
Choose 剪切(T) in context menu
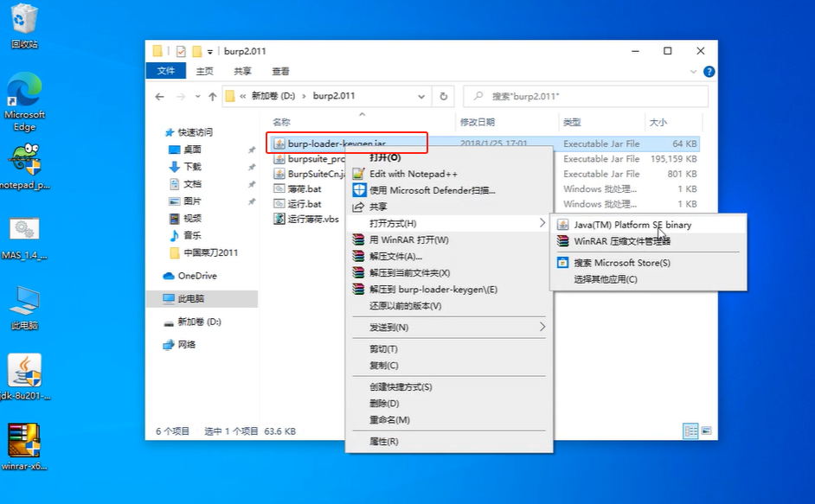tap(449, 348)
